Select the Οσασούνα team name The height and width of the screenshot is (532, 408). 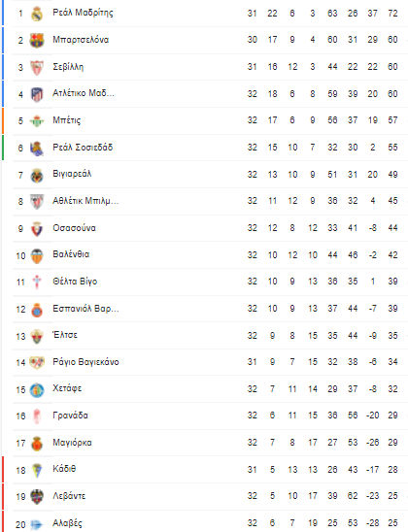coord(74,228)
